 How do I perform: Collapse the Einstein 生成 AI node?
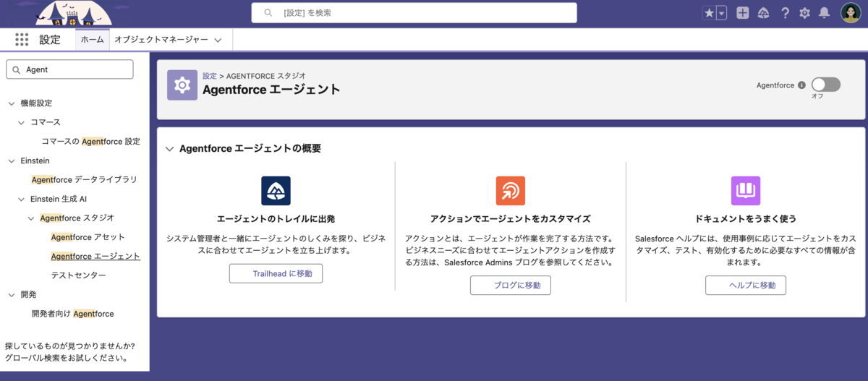click(x=22, y=199)
